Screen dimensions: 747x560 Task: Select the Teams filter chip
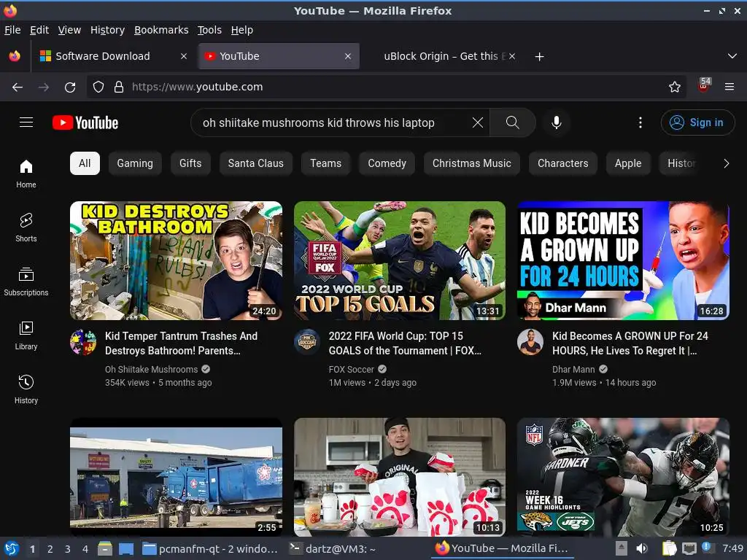[326, 163]
